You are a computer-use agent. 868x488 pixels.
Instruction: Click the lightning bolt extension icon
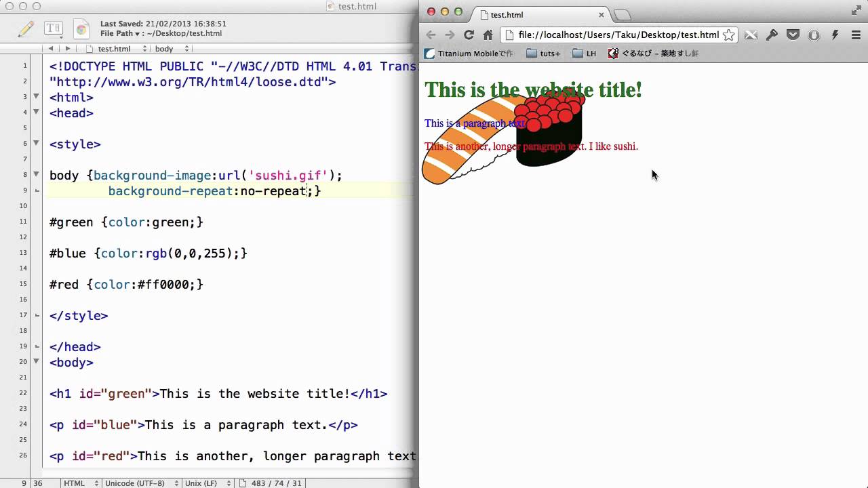coord(835,35)
